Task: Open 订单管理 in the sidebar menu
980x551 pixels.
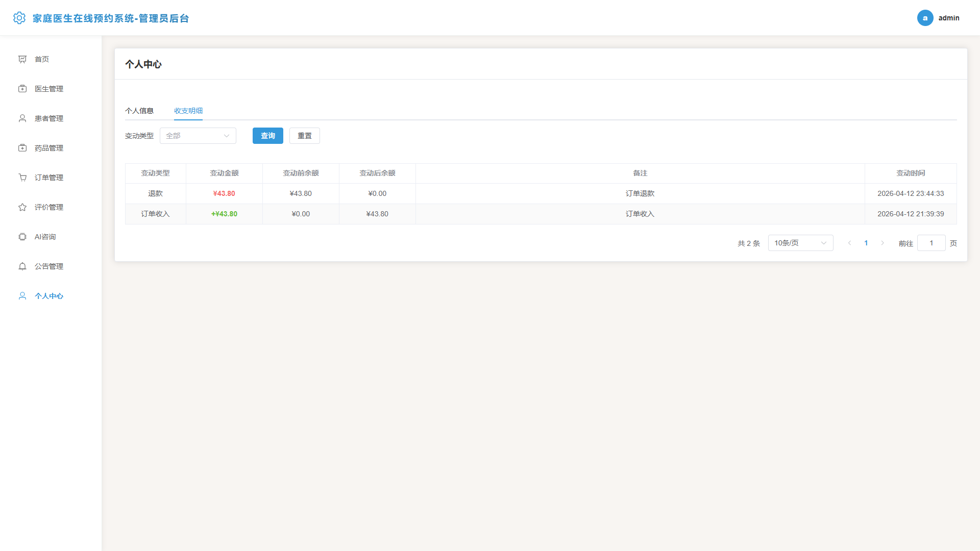Action: (51, 178)
